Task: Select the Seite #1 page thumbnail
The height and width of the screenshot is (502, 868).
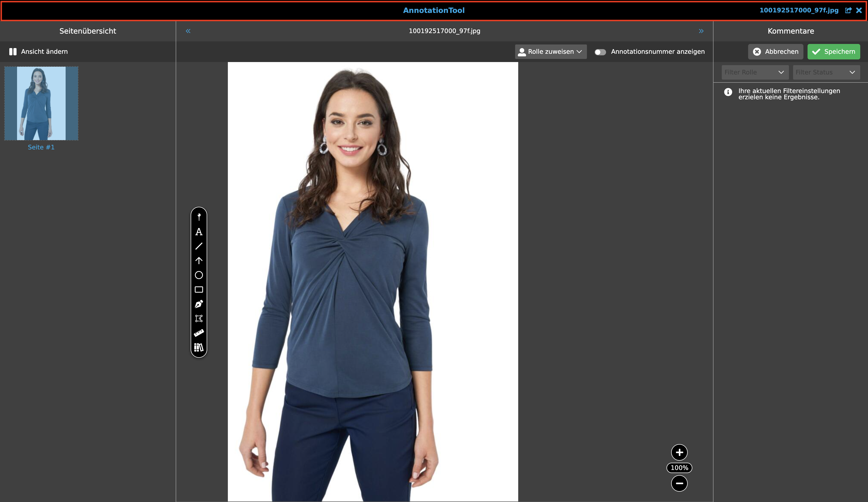Action: point(41,103)
